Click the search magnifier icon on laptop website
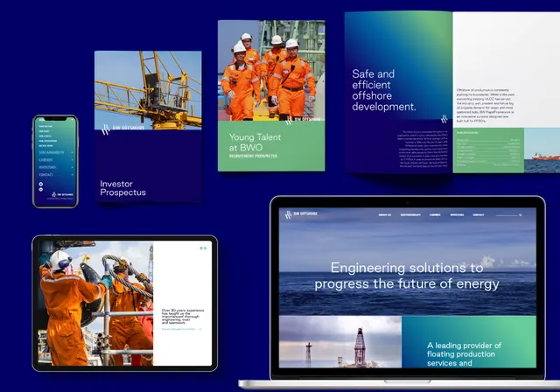Screen dimensions: 560x392 tap(521, 215)
